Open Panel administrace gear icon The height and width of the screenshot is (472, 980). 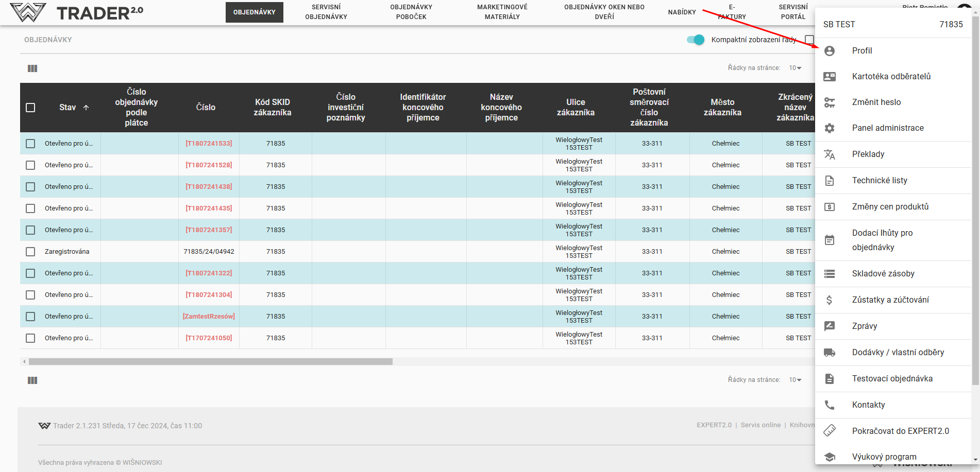[829, 128]
